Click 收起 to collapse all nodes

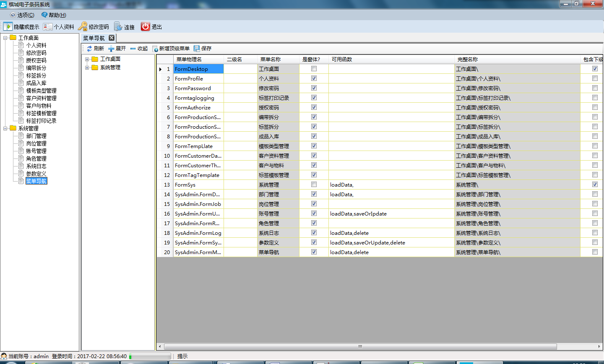click(x=139, y=49)
